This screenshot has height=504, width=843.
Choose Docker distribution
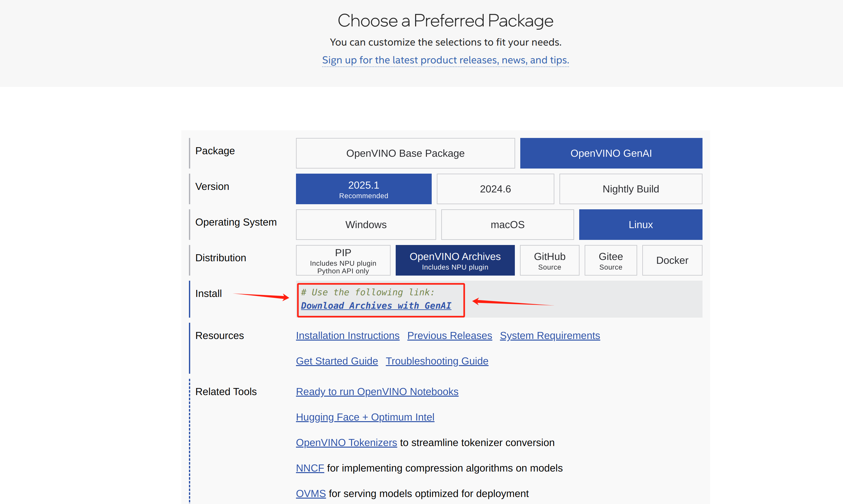pos(672,260)
